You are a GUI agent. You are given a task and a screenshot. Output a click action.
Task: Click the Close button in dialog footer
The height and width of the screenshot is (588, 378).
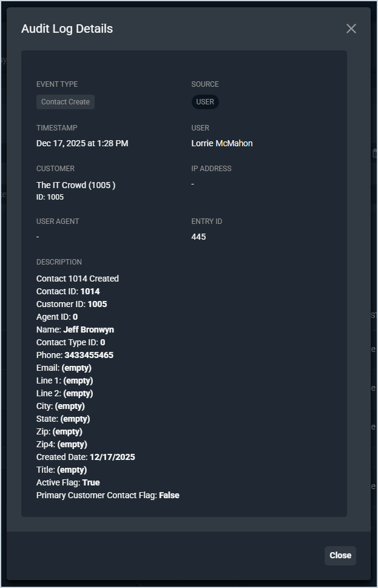click(340, 555)
